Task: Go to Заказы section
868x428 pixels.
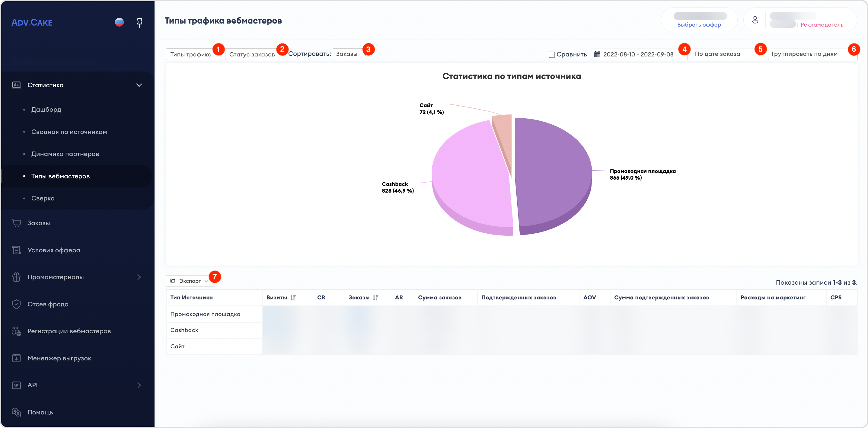Action: (38, 223)
